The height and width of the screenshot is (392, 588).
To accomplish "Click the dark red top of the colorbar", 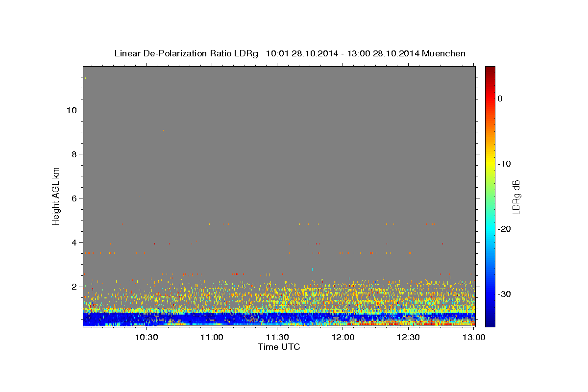I will click(490, 70).
